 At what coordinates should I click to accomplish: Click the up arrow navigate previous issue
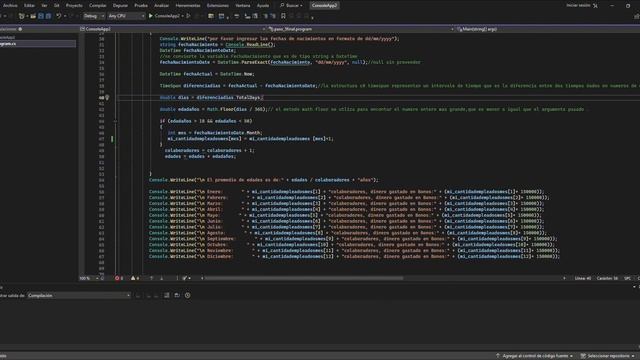(x=151, y=278)
